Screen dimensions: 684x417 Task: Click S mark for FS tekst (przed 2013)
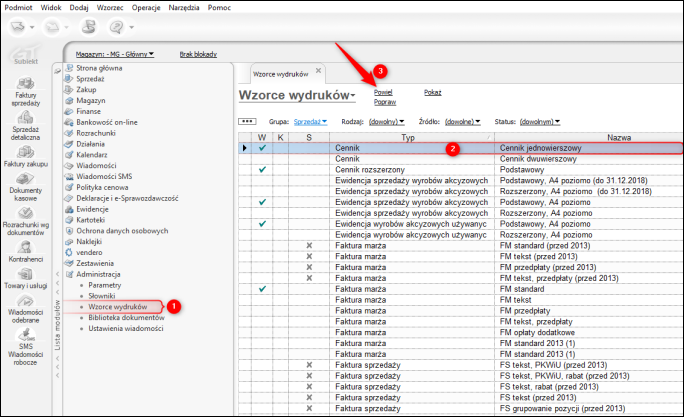(309, 397)
